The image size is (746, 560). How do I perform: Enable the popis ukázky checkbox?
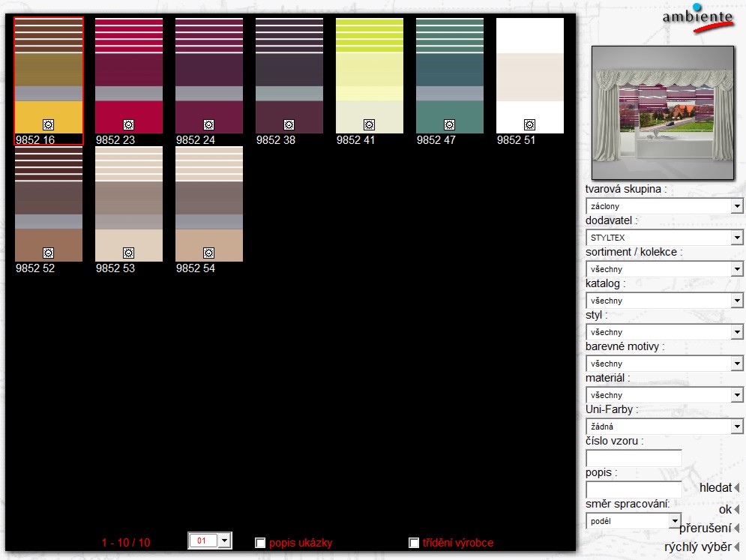coord(259,543)
